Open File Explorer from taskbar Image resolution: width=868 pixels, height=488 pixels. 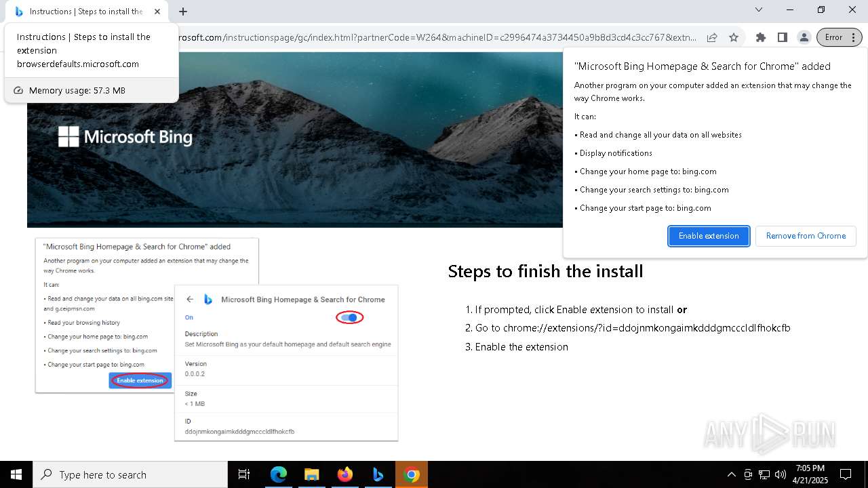click(311, 474)
